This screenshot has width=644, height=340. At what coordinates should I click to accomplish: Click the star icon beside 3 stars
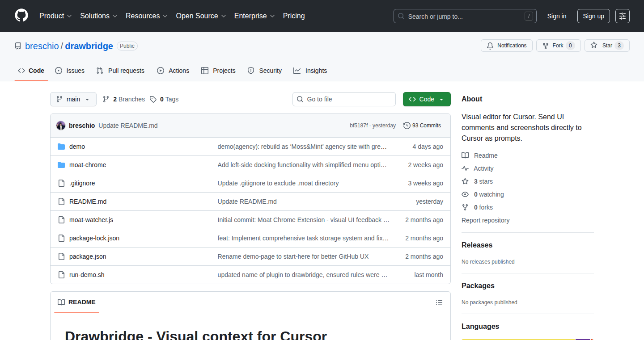[x=465, y=181]
